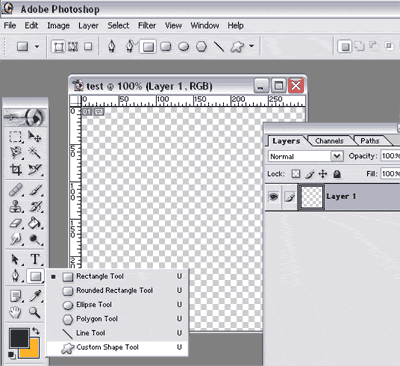Screen dimensions: 400x366
Task: Select the Notes tool
Action: click(x=16, y=296)
